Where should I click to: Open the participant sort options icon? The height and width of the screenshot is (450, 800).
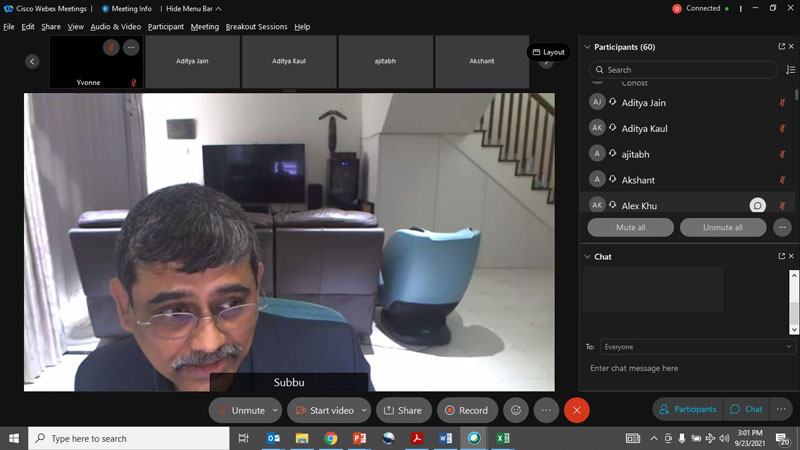[x=790, y=70]
